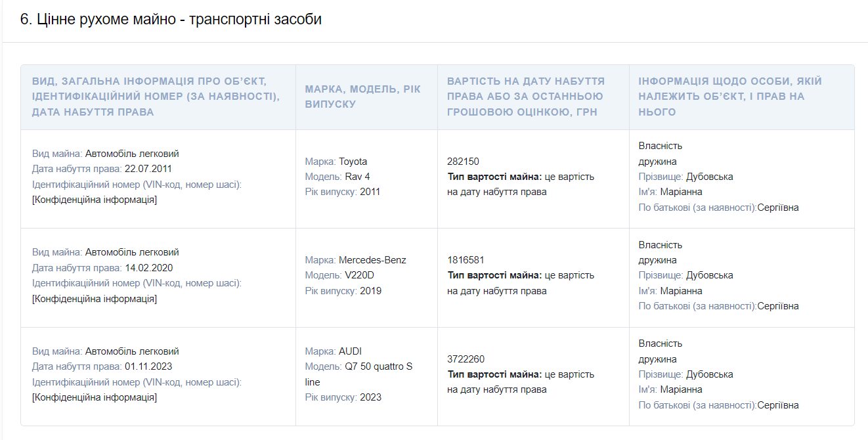This screenshot has height=440, width=868.
Task: Click the value-at-acquisition column header
Action: [525, 97]
